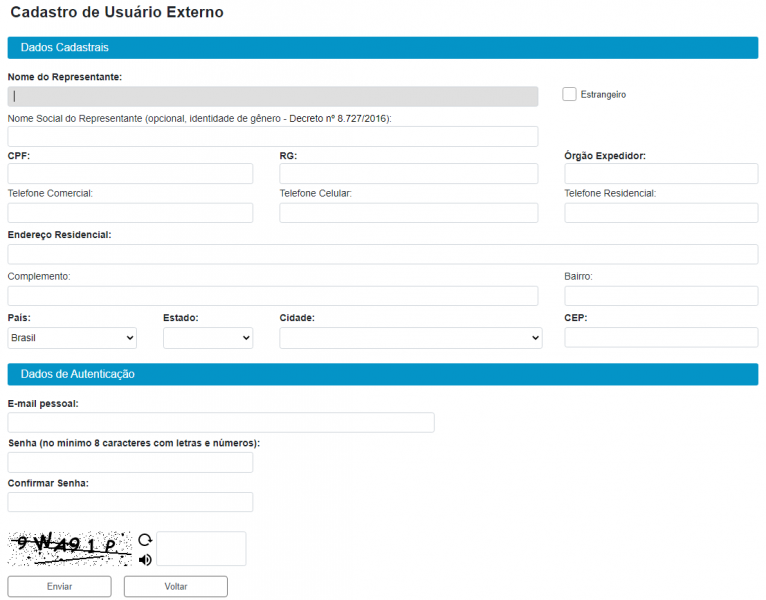Click the refresh captcha icon
766x600 pixels.
(145, 540)
